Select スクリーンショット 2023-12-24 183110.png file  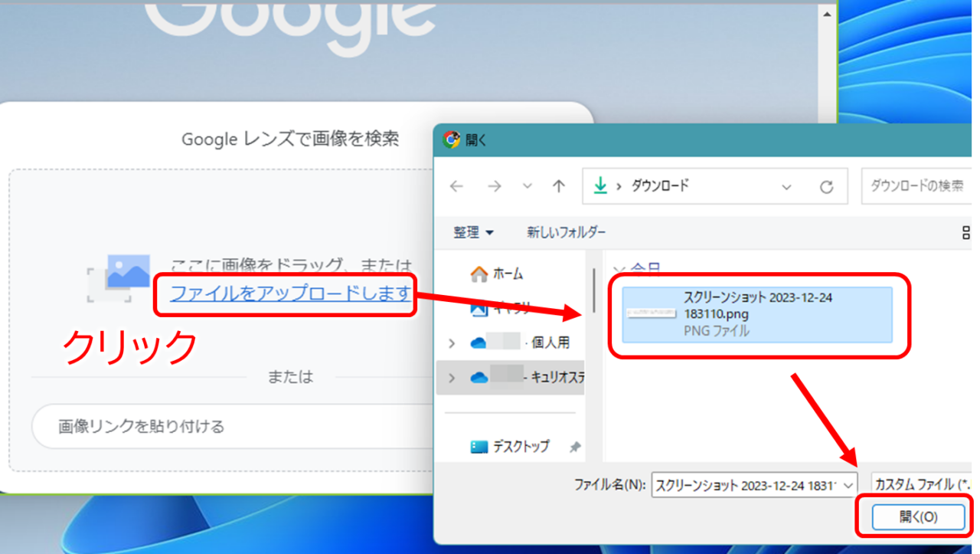757,314
